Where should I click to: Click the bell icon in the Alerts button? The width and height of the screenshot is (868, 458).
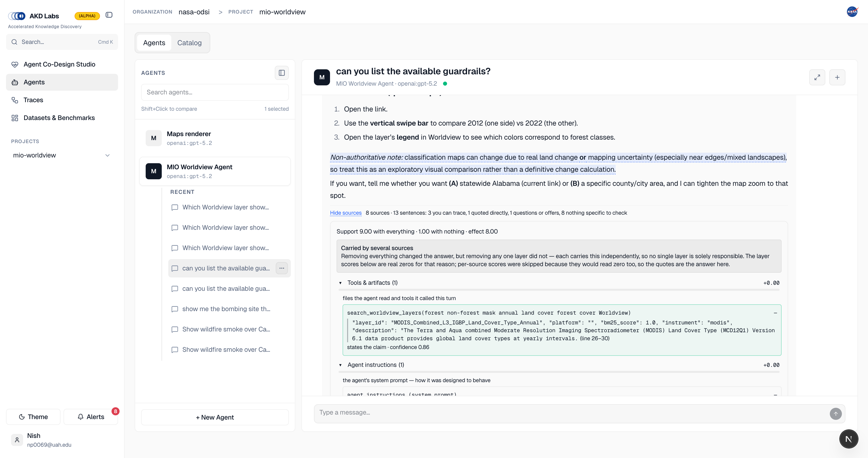point(81,417)
